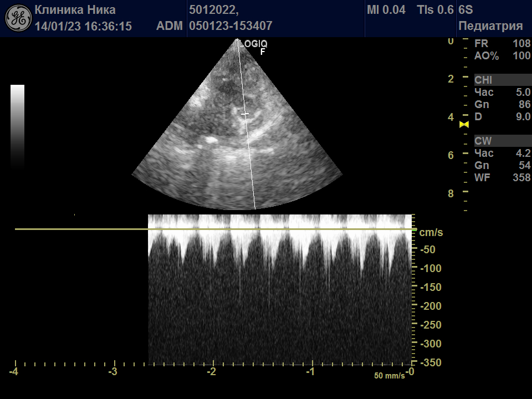The width and height of the screenshot is (532, 399).
Task: Click the 'CW' section header
Action: click(503, 141)
